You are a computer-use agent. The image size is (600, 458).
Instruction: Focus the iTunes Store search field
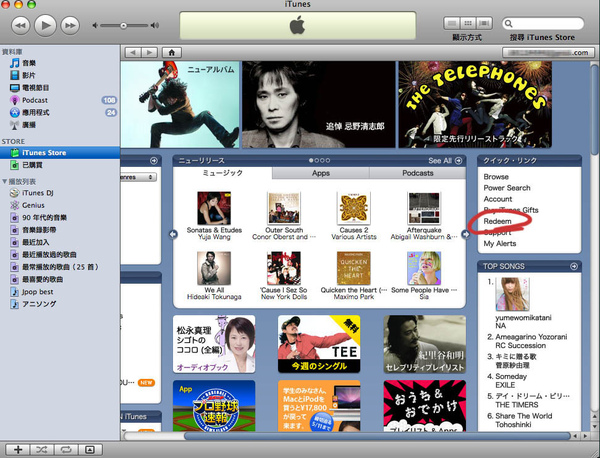[543, 24]
